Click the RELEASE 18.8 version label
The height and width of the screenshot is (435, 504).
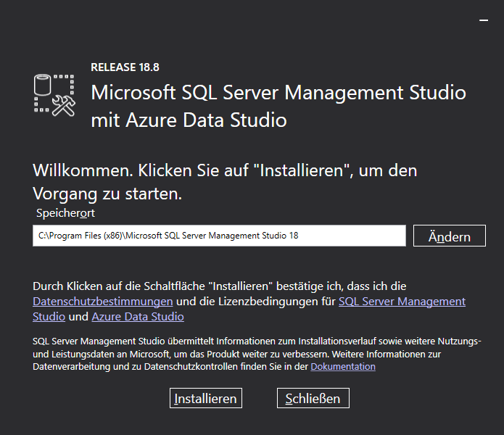pos(125,67)
